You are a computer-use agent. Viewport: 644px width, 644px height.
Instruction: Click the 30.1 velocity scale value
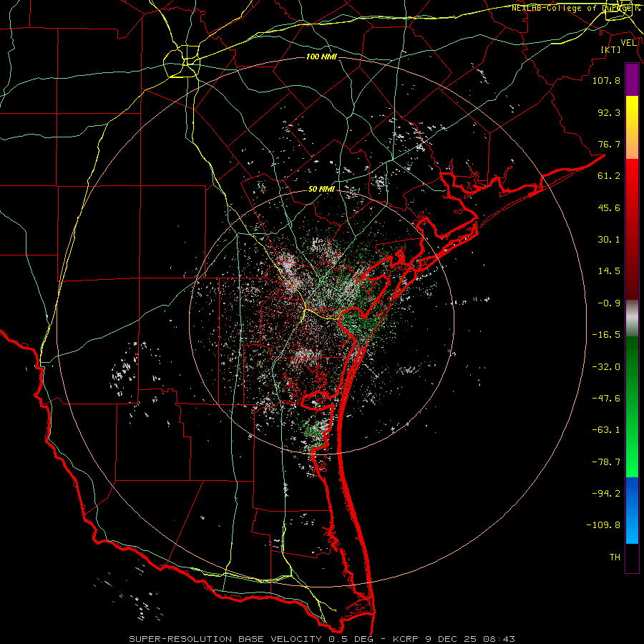pos(609,240)
